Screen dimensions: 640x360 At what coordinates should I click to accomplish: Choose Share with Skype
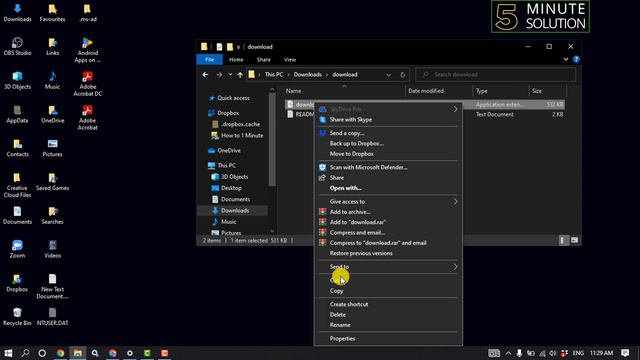[x=388, y=120]
